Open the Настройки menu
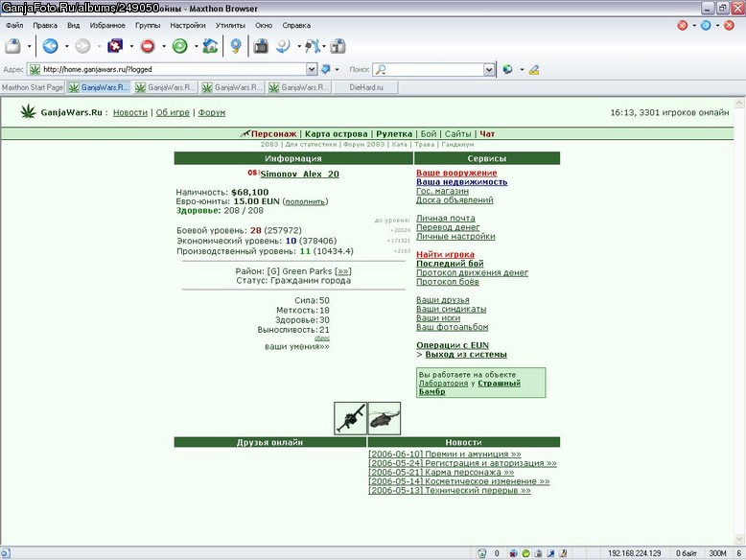Screen dimensions: 746x560 188,25
